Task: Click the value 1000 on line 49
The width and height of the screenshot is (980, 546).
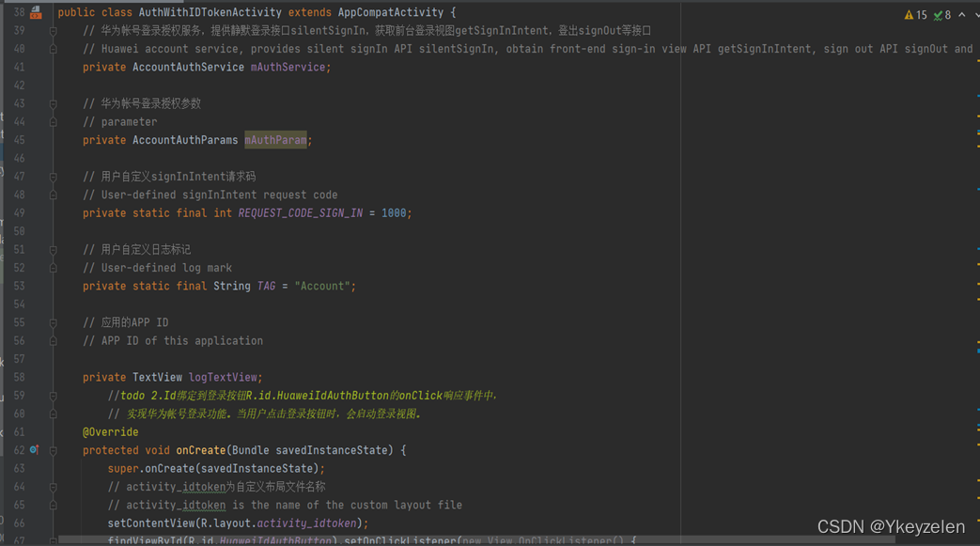Action: [x=394, y=213]
